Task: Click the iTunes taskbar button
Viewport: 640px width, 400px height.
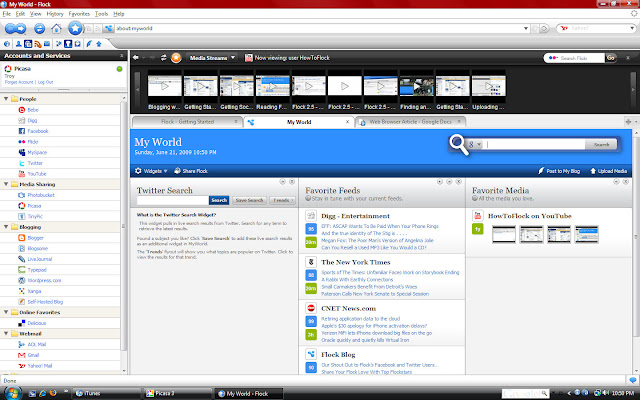Action: click(x=107, y=393)
